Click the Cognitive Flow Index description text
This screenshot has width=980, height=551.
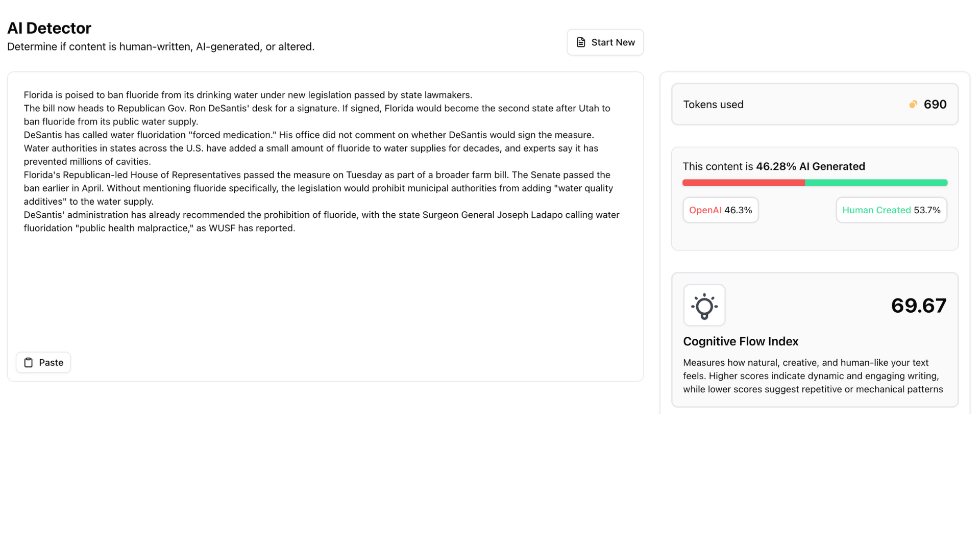point(813,376)
